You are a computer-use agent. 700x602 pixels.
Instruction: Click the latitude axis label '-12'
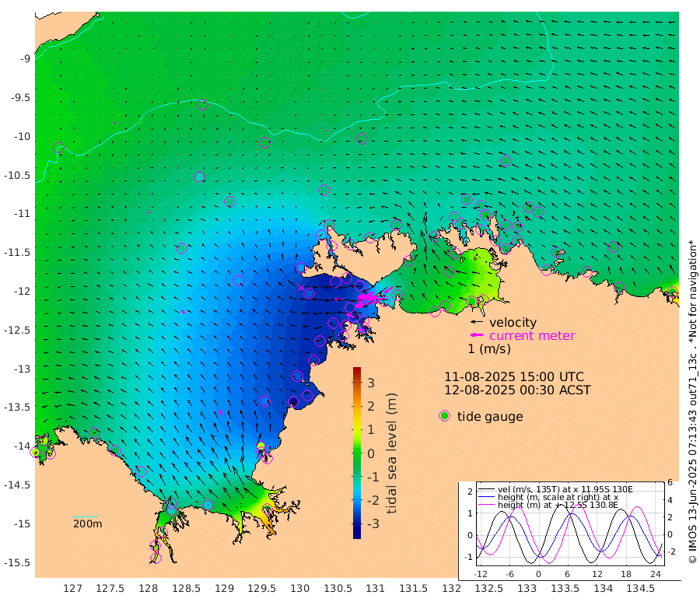pos(23,291)
